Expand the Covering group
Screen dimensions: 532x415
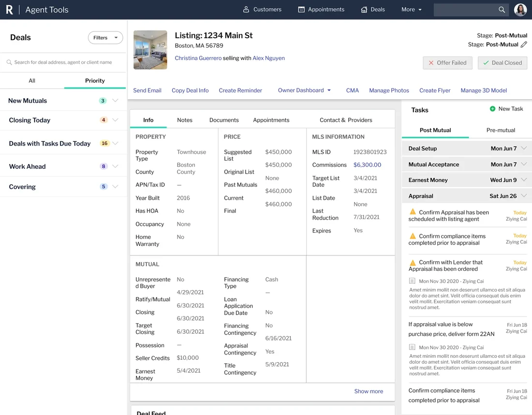pyautogui.click(x=116, y=186)
